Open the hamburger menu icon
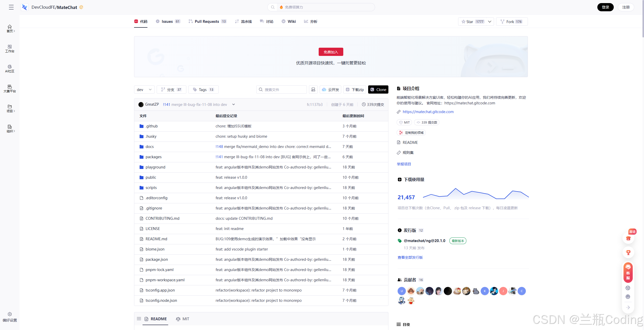This screenshot has height=330, width=644. pos(11,7)
